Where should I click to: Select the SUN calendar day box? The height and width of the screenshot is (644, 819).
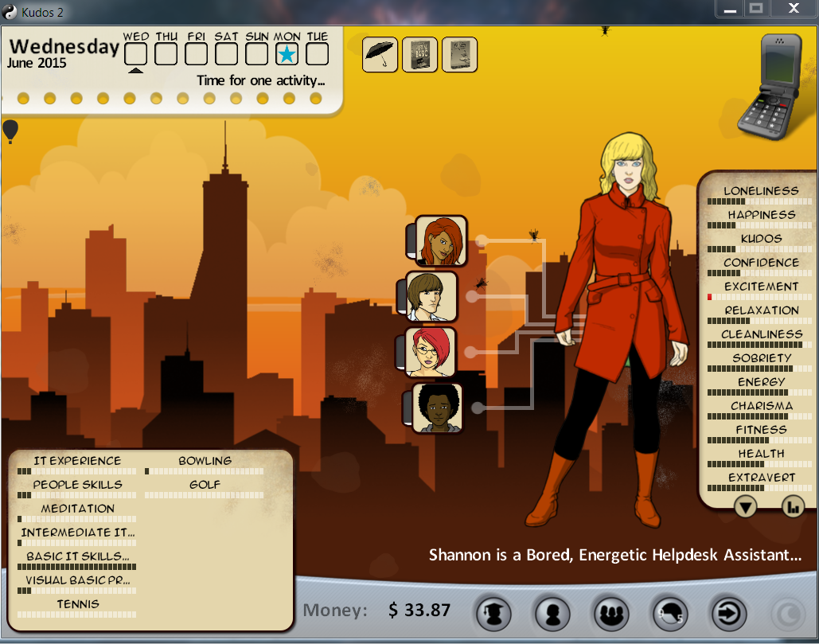point(256,54)
